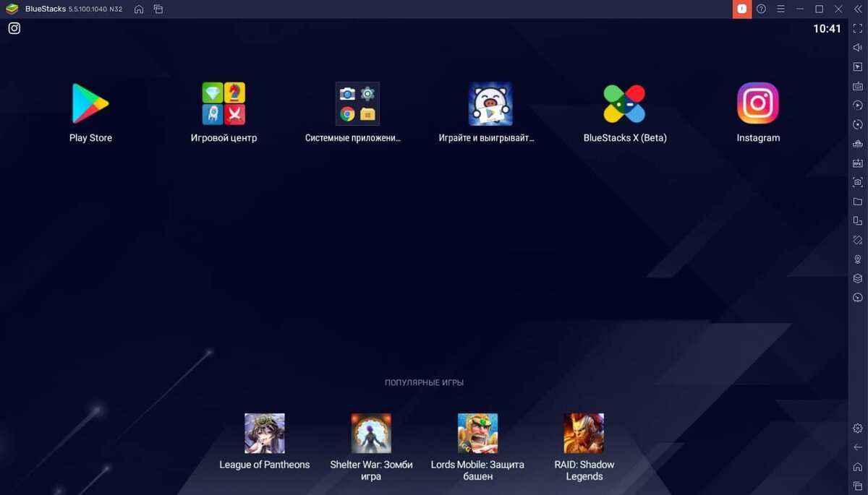Toggle lock cursor icon in sidebar
Screen dimensions: 868x495
click(858, 66)
